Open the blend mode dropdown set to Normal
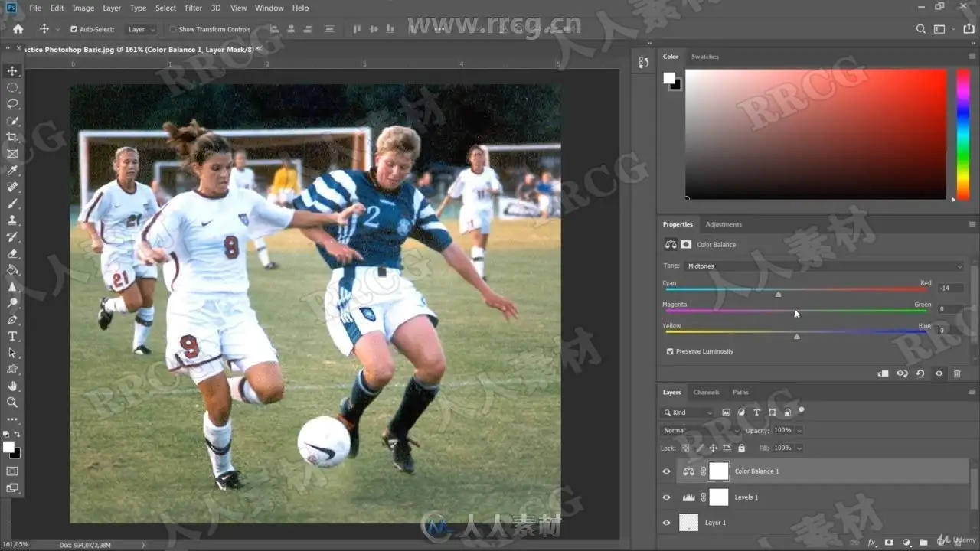 [x=701, y=430]
